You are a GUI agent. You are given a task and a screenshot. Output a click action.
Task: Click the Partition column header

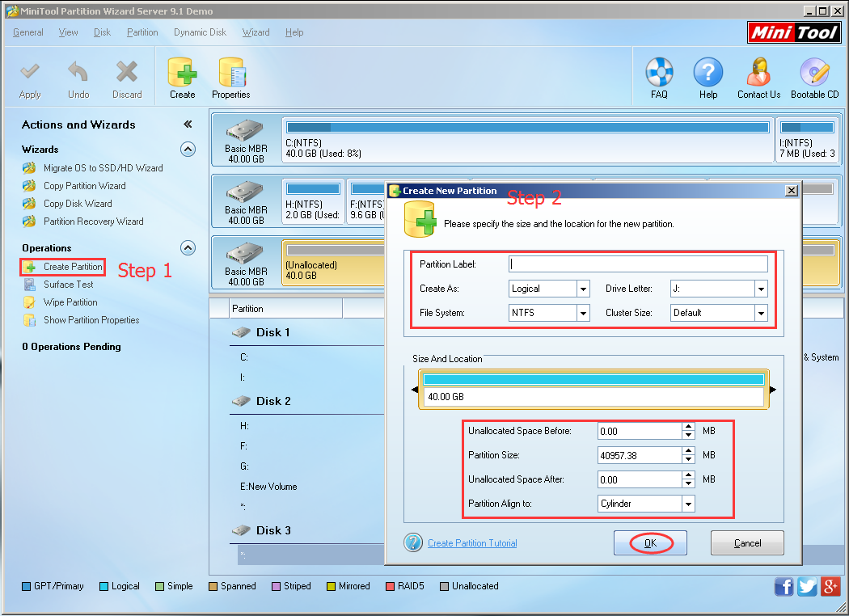click(x=286, y=309)
